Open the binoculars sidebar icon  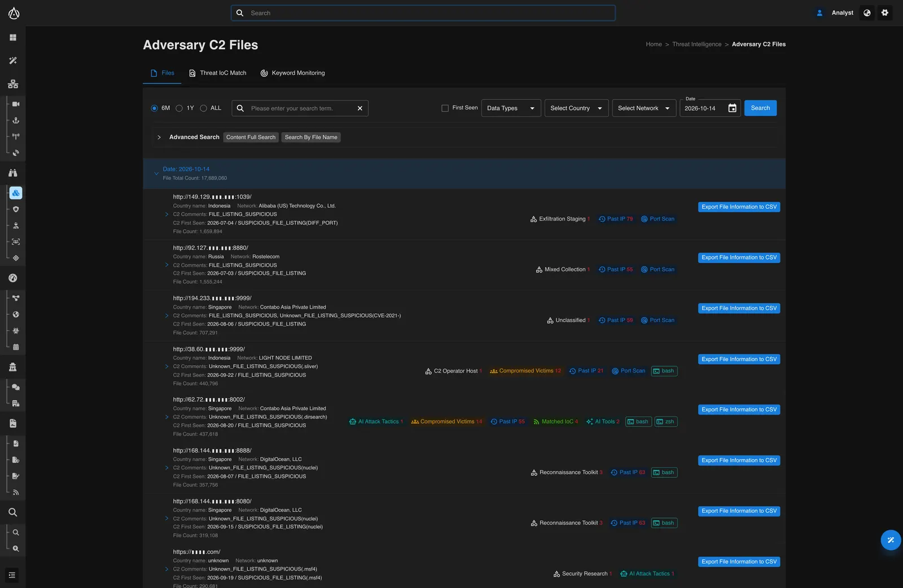[13, 173]
